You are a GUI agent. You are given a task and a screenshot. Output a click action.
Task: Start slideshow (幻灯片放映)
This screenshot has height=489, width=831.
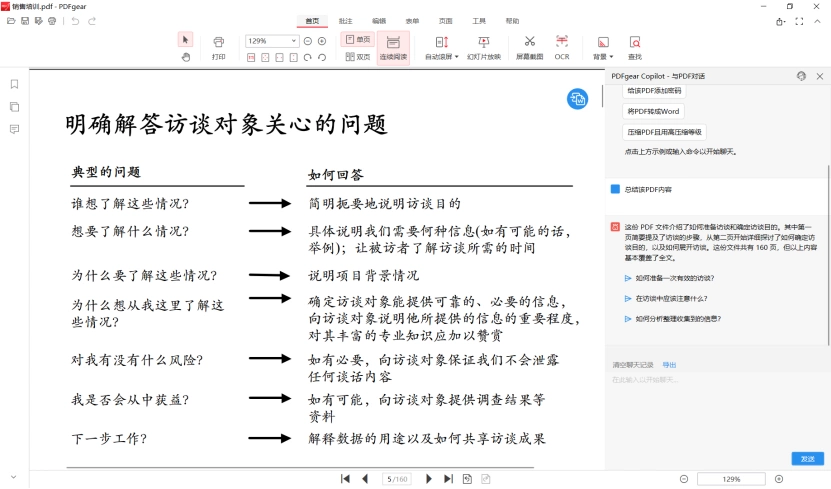click(x=483, y=48)
